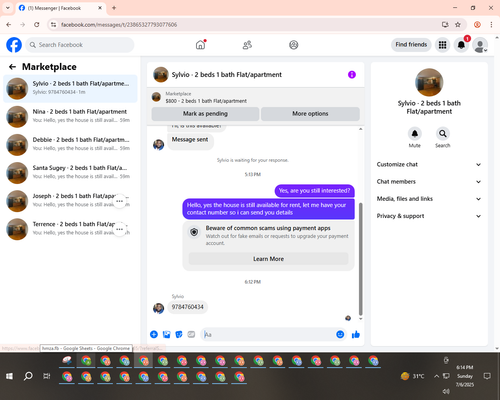The width and height of the screenshot is (500, 400).
Task: Open a new browser tab
Action: [114, 8]
